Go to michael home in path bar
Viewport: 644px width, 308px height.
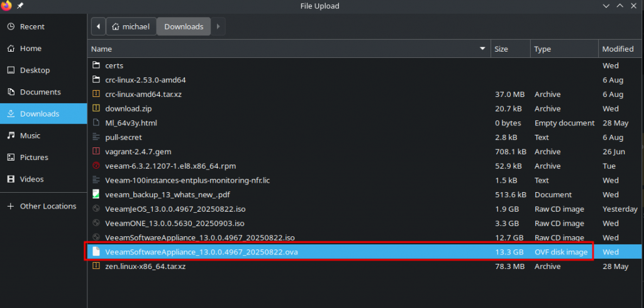(x=131, y=26)
